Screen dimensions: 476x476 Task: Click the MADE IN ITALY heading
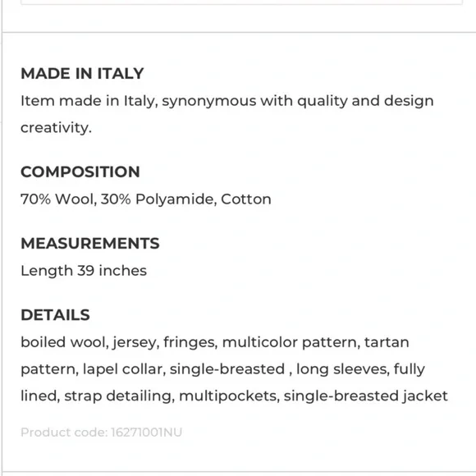click(x=82, y=74)
